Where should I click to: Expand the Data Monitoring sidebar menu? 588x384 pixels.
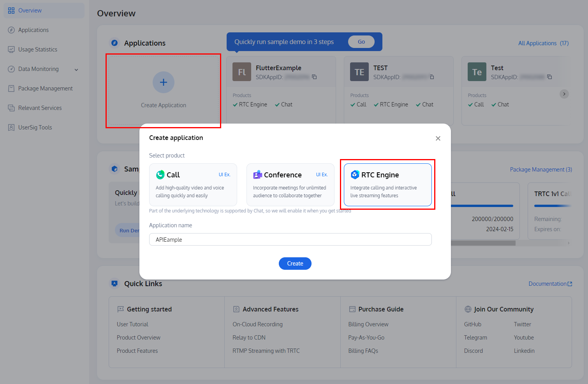coord(76,69)
